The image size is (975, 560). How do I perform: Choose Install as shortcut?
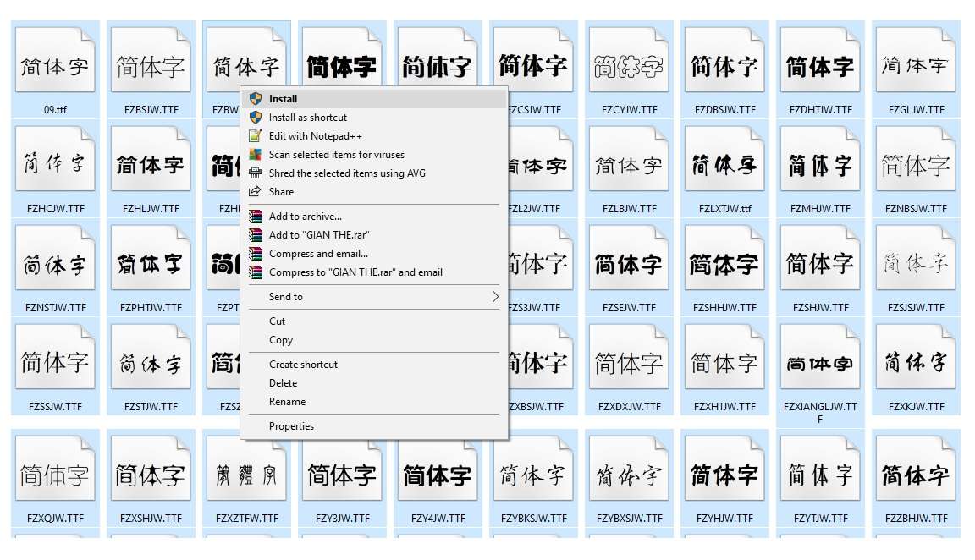pyautogui.click(x=374, y=118)
